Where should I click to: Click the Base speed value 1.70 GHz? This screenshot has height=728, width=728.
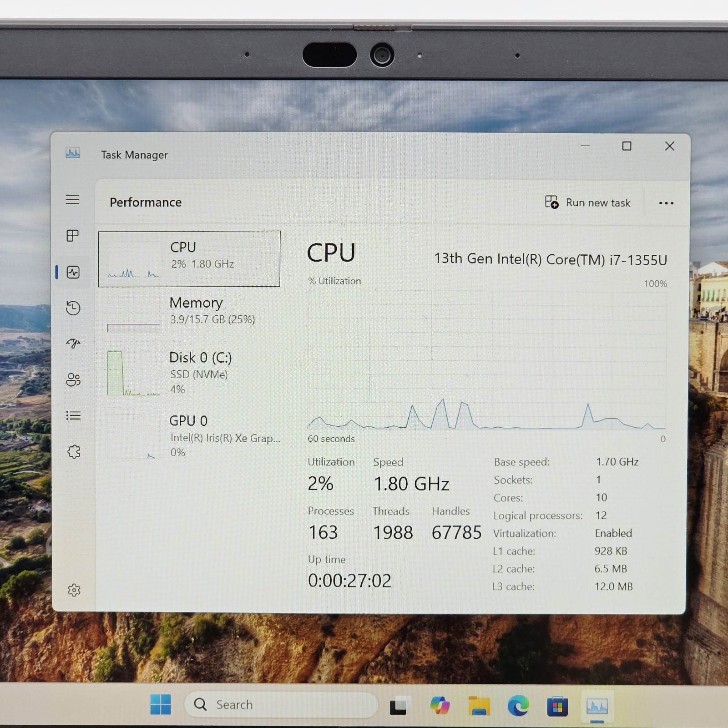tap(617, 462)
